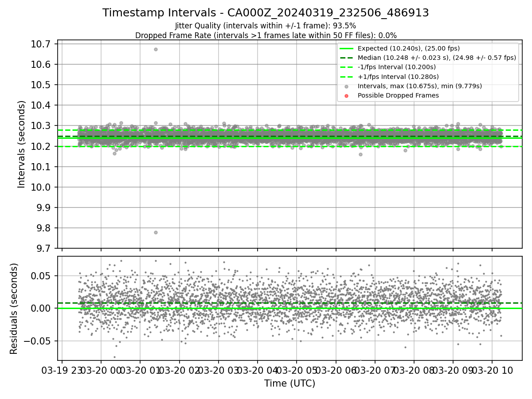
Task: Click the 'Intervals, max (10.675s), min (9.779s)' legend entry
Action: pos(419,86)
